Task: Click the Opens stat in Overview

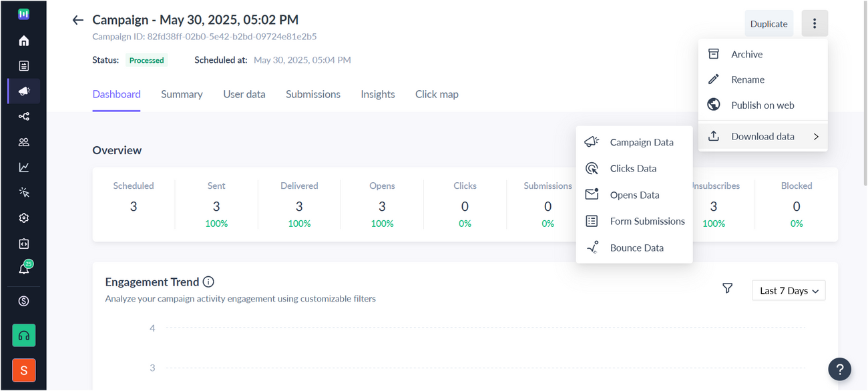Action: click(x=382, y=204)
